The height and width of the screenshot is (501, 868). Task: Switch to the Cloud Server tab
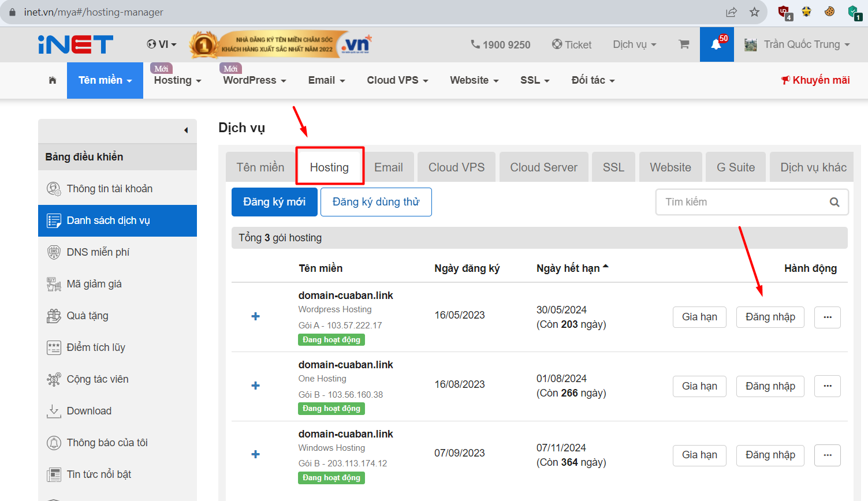point(544,167)
